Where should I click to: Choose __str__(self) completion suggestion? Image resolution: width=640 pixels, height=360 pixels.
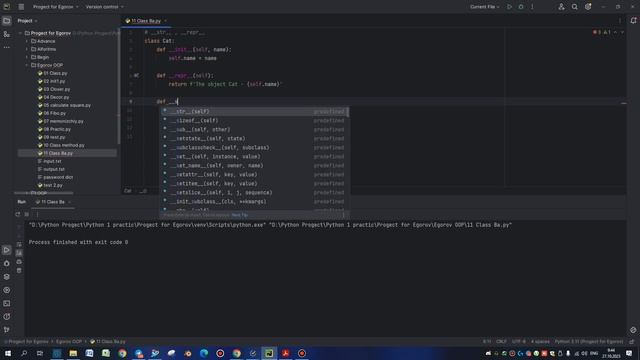(x=254, y=111)
